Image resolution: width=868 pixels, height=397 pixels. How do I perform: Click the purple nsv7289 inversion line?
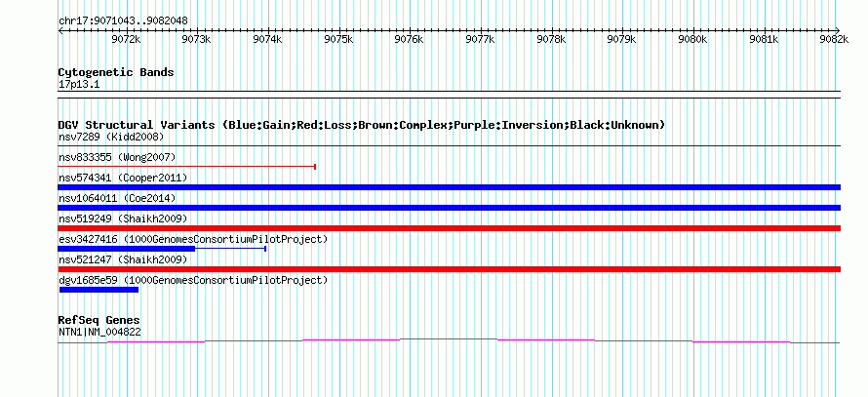coord(450,146)
